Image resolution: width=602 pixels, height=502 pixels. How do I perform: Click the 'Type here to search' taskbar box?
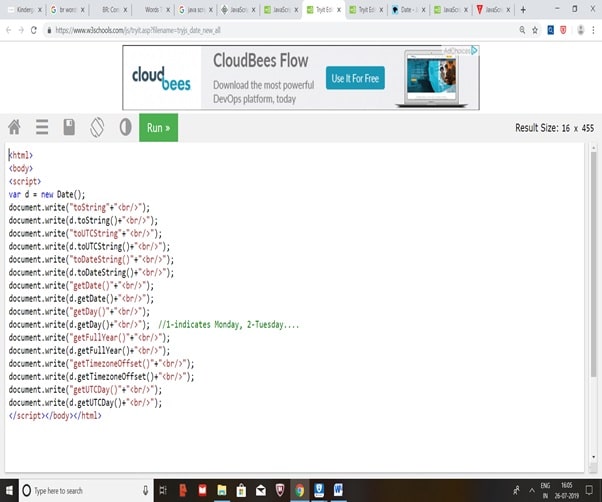click(x=86, y=490)
